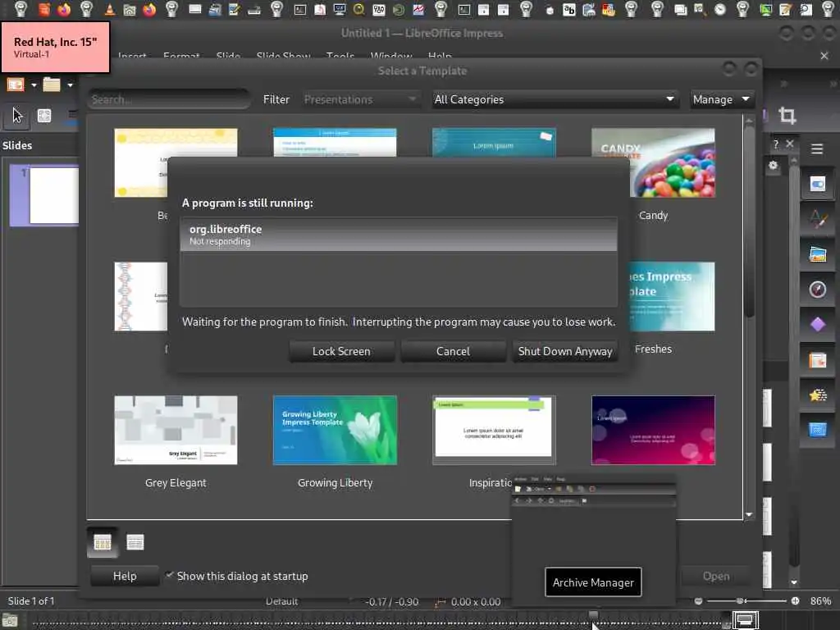Open the Gallery deck in the sidebar

[818, 254]
